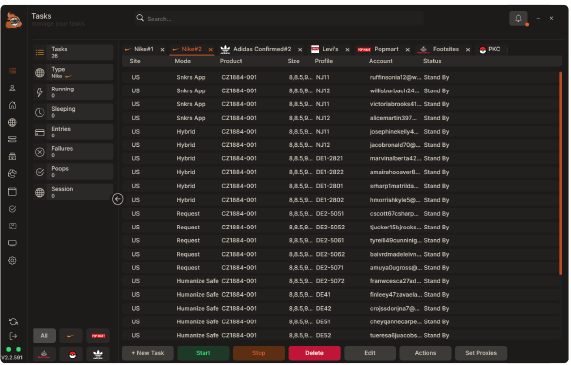Select the Running stat card
The image size is (571, 365).
pyautogui.click(x=73, y=92)
